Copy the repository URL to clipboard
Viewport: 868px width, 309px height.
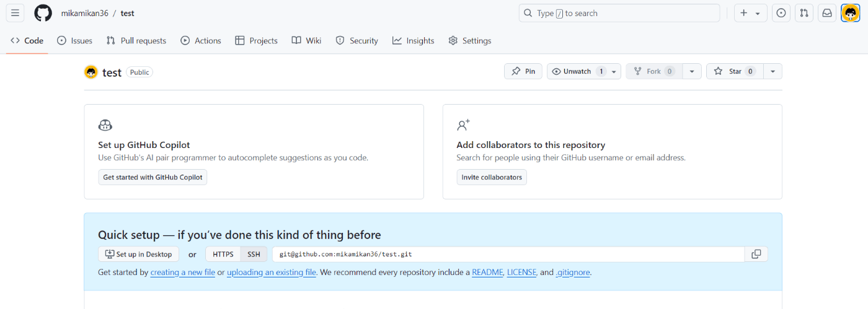click(x=756, y=254)
